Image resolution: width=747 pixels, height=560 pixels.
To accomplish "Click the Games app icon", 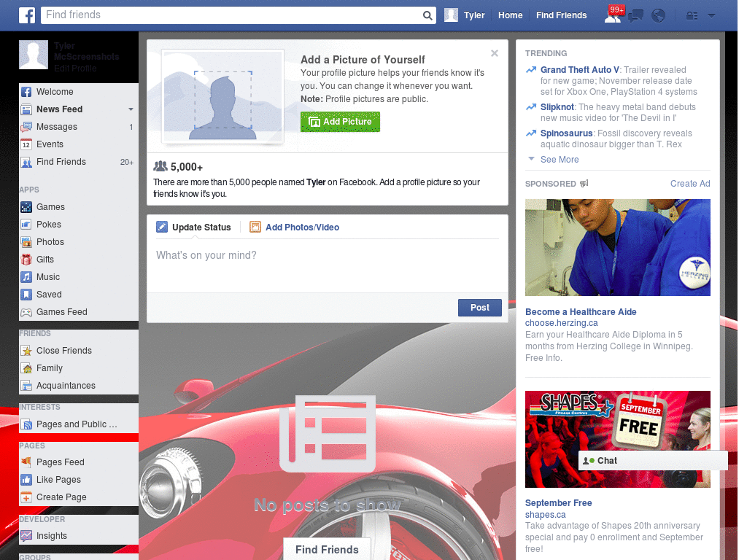I will (x=26, y=207).
